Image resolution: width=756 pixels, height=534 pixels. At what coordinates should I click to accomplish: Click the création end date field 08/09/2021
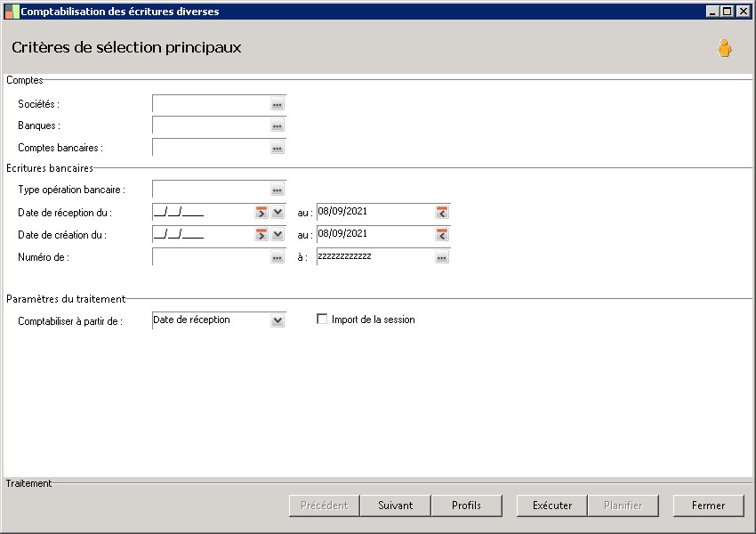[x=375, y=234]
